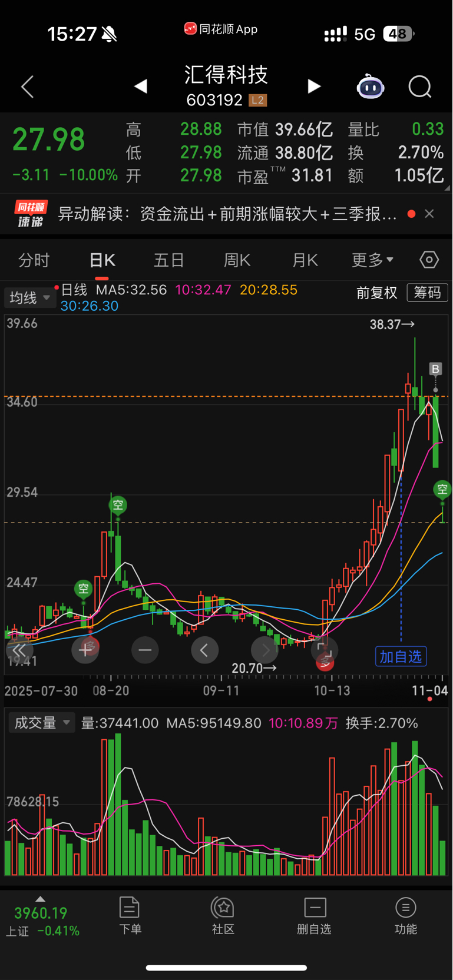
Task: Close the 异动解读 news banner
Action: coord(429,214)
